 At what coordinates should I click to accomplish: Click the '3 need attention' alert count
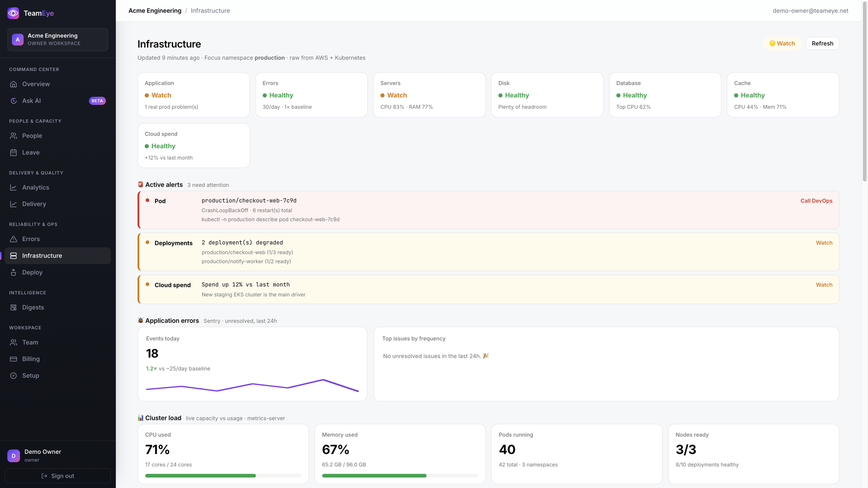click(208, 185)
